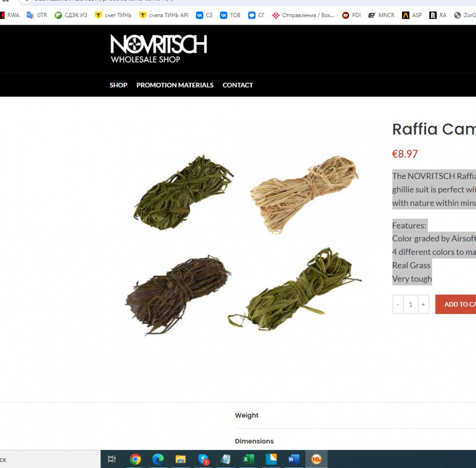The height and width of the screenshot is (468, 476).
Task: Click the product quantity input field
Action: point(410,305)
